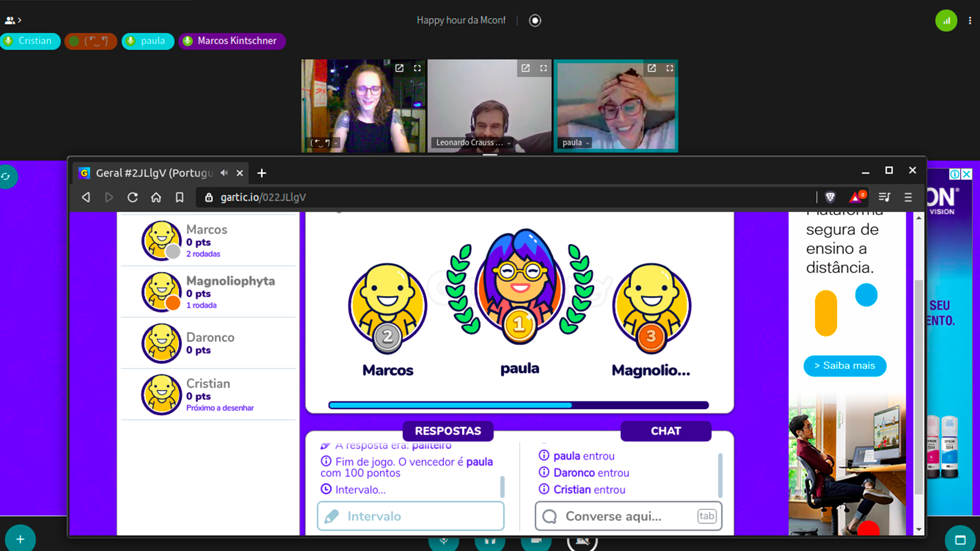Image resolution: width=980 pixels, height=551 pixels.
Task: Open the meeting options three-dot menu
Action: [970, 21]
